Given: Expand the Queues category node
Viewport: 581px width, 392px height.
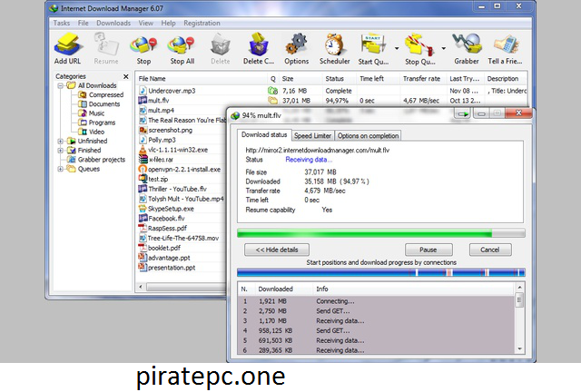Looking at the screenshot, I should click(60, 169).
